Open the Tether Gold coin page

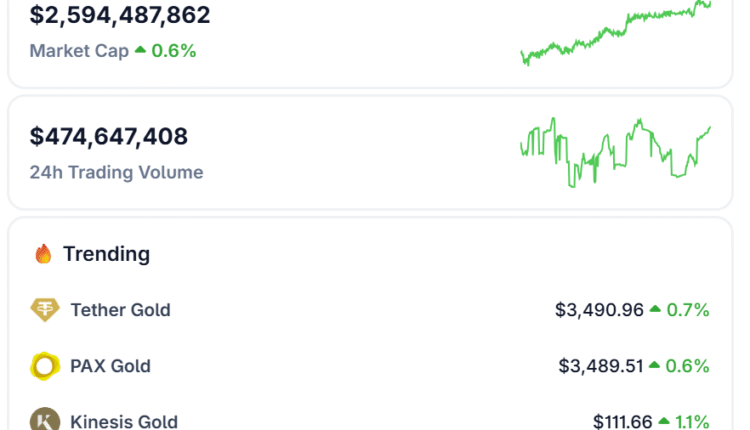[120, 310]
